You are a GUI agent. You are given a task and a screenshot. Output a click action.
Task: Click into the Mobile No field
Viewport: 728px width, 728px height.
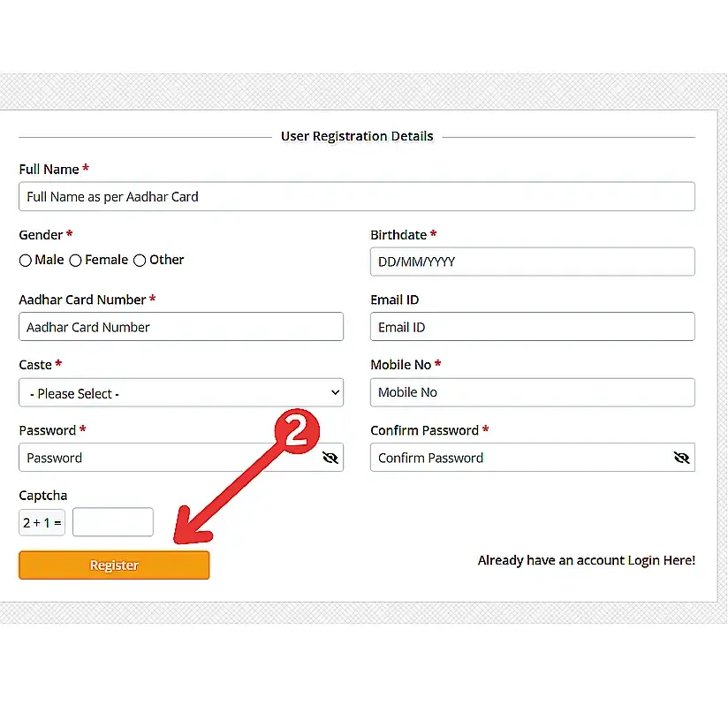(x=532, y=392)
